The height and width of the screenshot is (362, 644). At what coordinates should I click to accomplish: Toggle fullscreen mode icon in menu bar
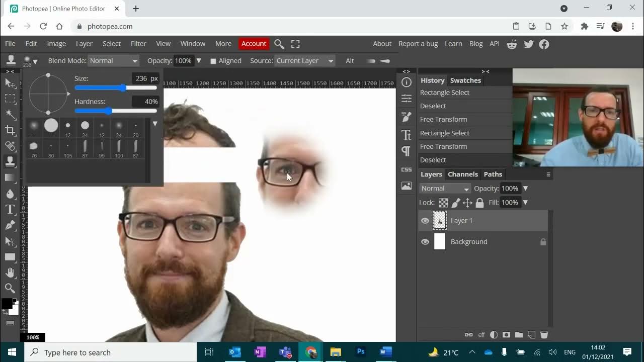pos(295,44)
